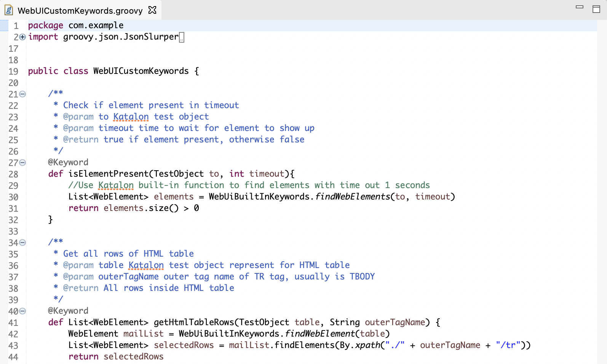Click the class name WebUICustomKeywords on line 19
This screenshot has width=607, height=364.
[141, 71]
